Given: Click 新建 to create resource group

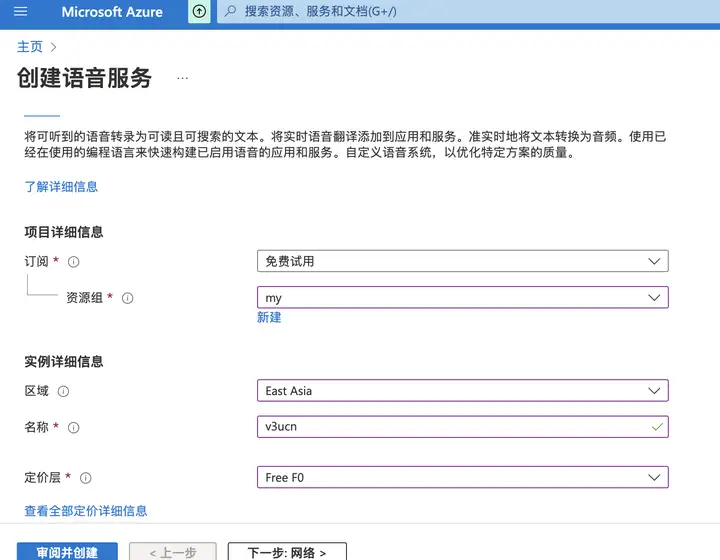Looking at the screenshot, I should (269, 317).
